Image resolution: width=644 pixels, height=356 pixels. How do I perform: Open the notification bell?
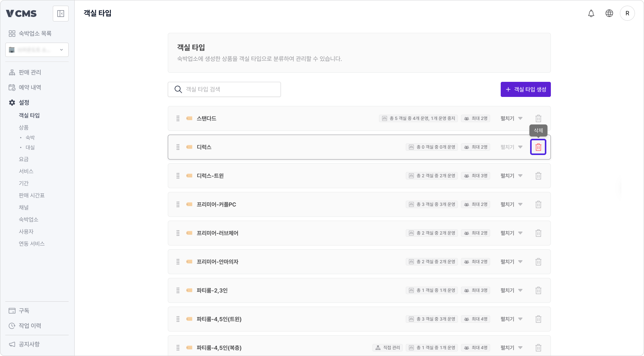(x=591, y=13)
